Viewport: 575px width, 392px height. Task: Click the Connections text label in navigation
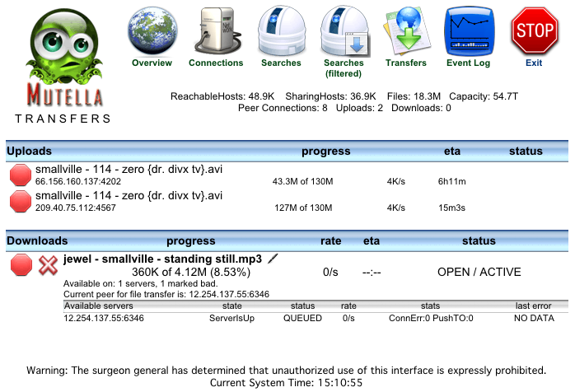(x=216, y=63)
